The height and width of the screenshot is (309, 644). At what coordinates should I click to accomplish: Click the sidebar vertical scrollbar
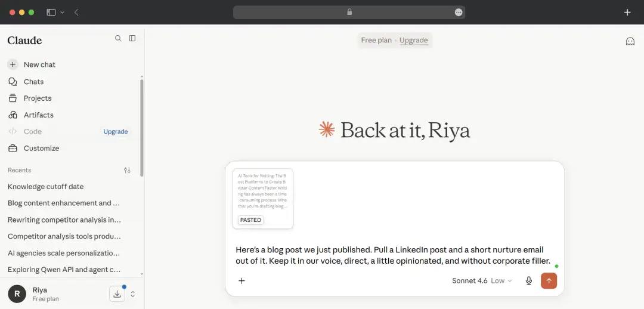(x=142, y=128)
